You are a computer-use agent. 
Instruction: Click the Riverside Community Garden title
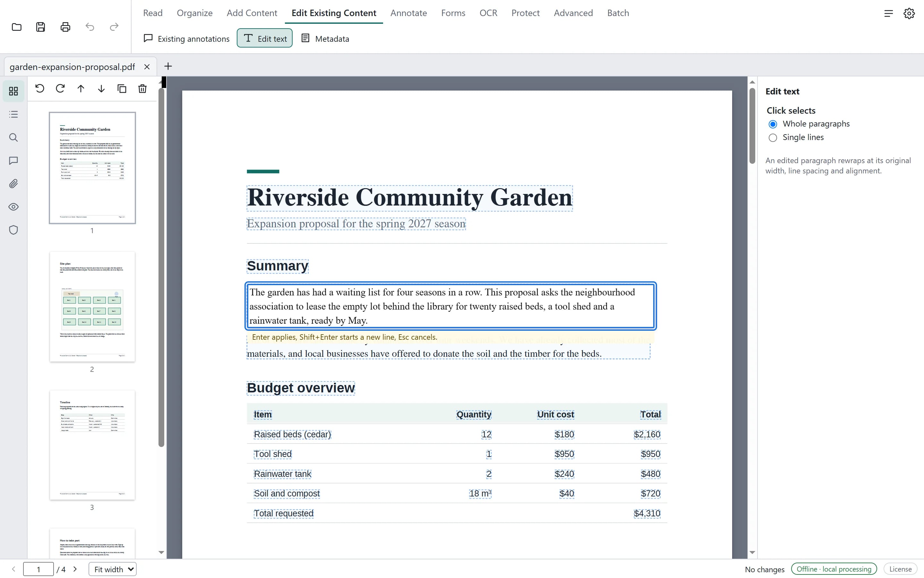(x=410, y=198)
